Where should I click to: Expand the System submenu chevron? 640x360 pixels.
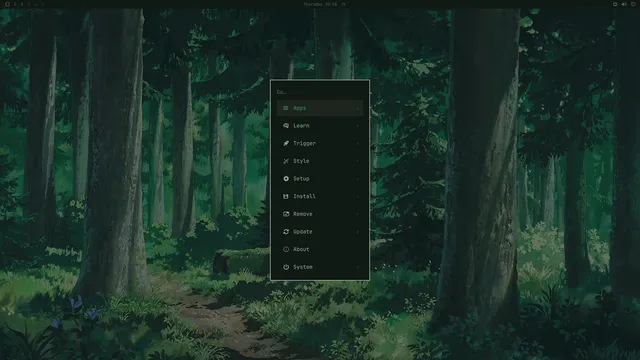[x=358, y=267]
